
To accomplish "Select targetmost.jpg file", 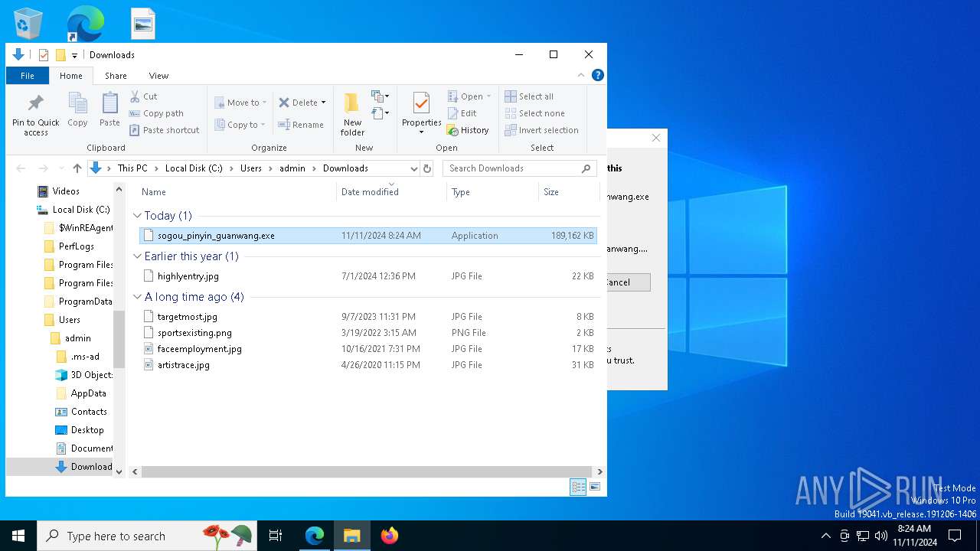I will pyautogui.click(x=368, y=317).
